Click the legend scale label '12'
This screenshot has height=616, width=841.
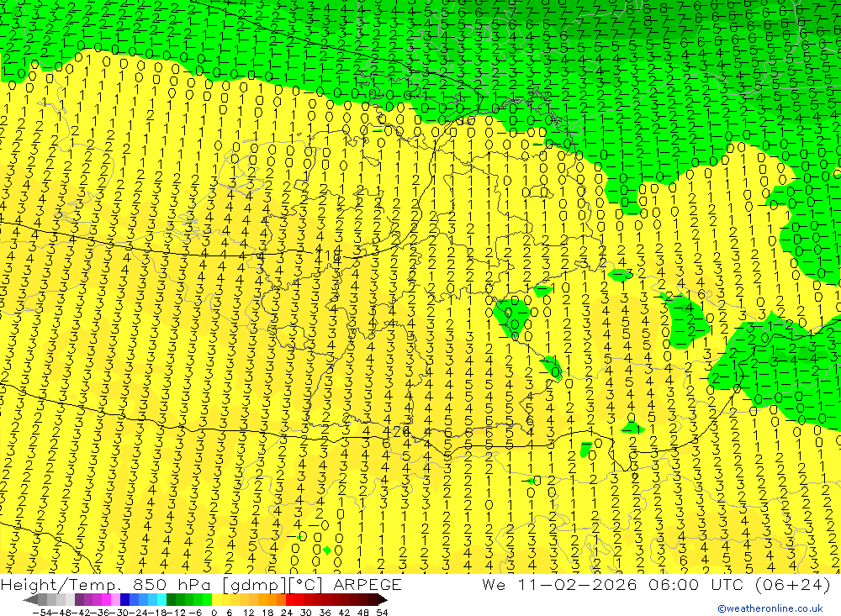(x=248, y=613)
